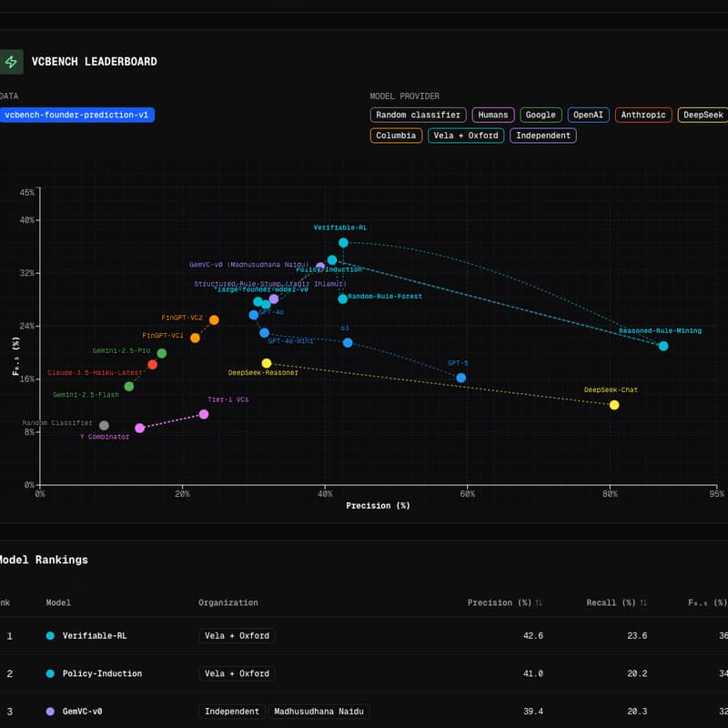Screen dimensions: 728x728
Task: Click the gray Random Classifier chart point
Action: [104, 425]
